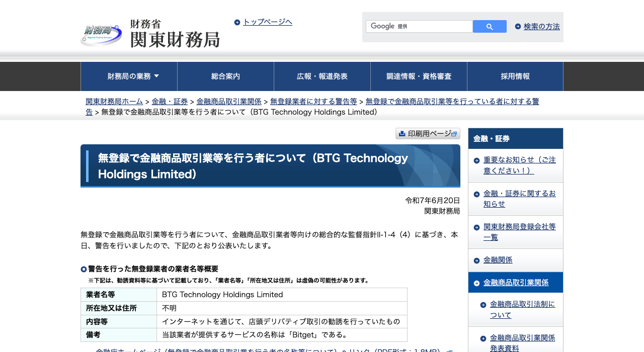
Task: Open sidebar link 金融商品取引業関係発表資料
Action: click(x=523, y=342)
